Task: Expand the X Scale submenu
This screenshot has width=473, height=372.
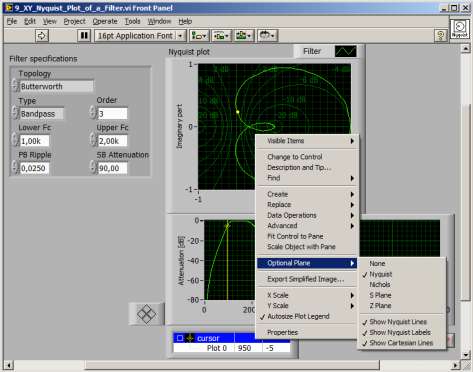Action: click(x=307, y=295)
